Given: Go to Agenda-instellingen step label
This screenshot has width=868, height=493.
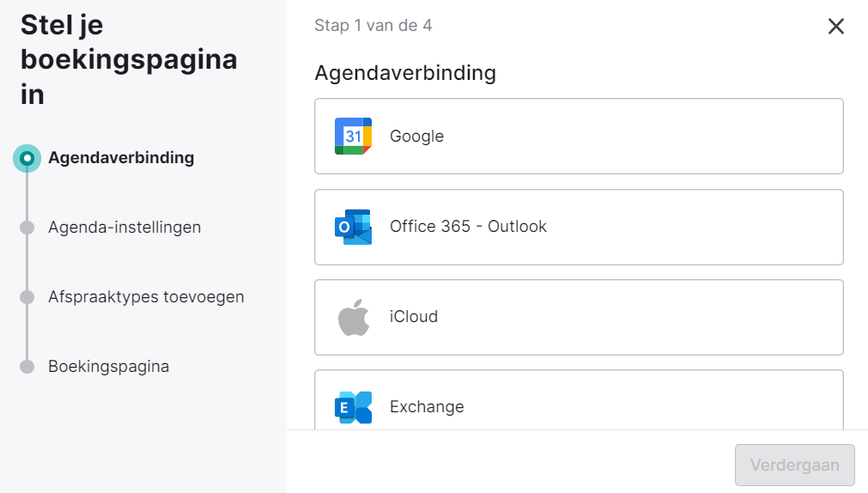Looking at the screenshot, I should point(124,227).
